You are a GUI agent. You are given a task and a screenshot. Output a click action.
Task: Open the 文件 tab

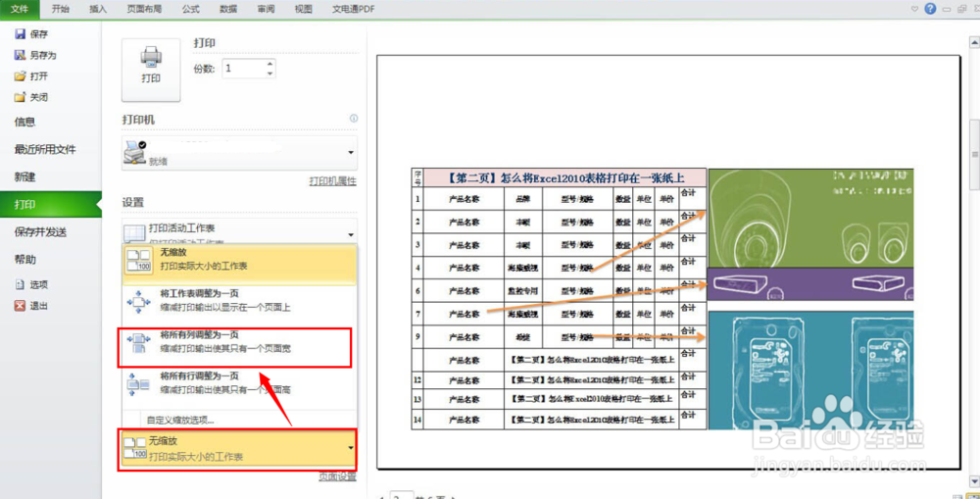point(20,9)
